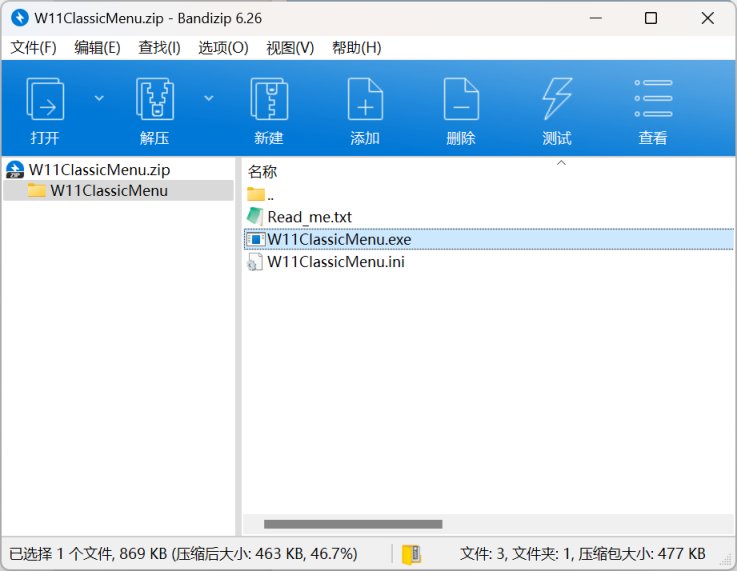Click the View (查看) list icon
Image resolution: width=737 pixels, height=571 pixels.
pos(653,98)
